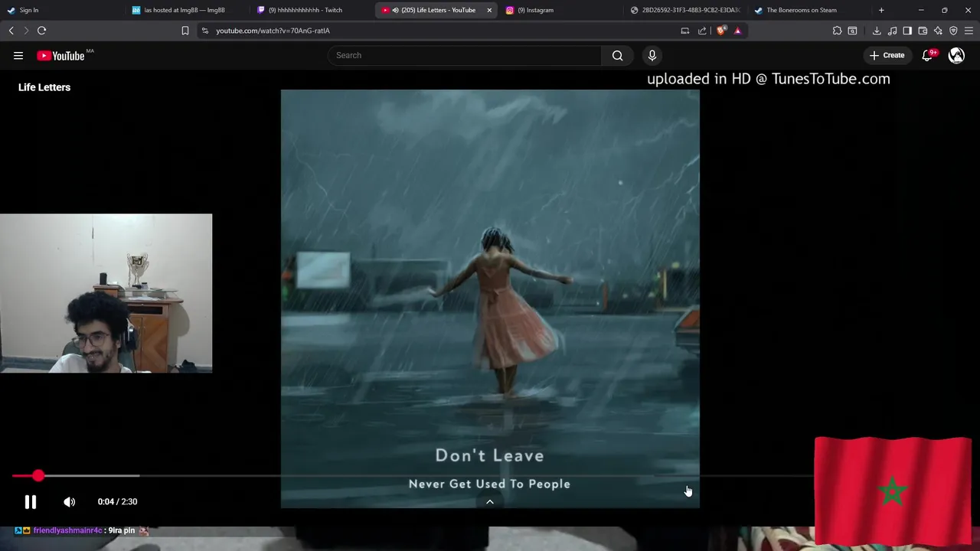Click the red playhead scrubber
The width and height of the screenshot is (980, 551).
pyautogui.click(x=38, y=476)
